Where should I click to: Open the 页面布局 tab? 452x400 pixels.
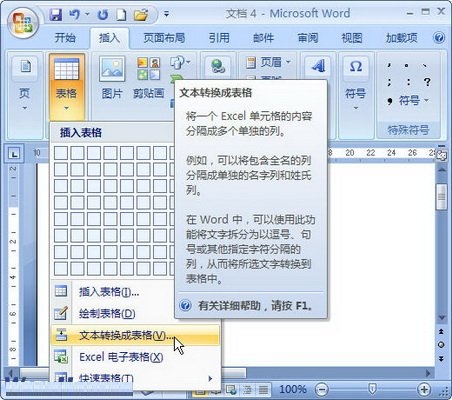click(x=164, y=38)
